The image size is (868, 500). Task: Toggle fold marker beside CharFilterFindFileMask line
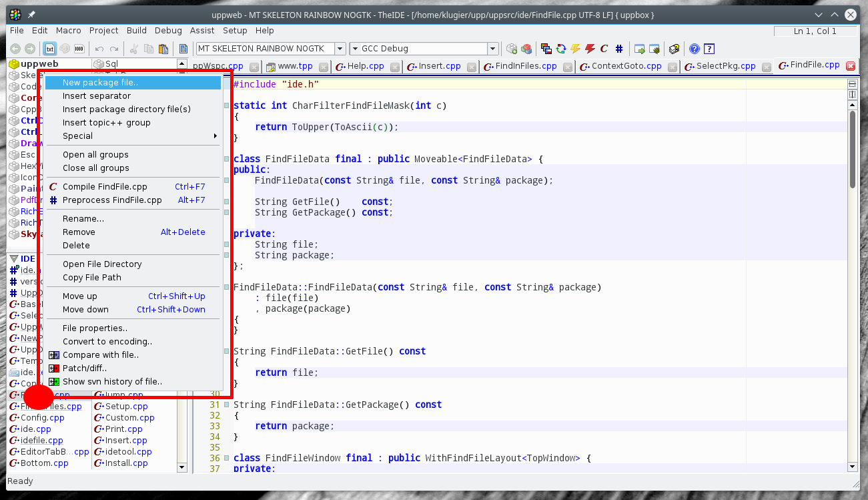tap(227, 105)
